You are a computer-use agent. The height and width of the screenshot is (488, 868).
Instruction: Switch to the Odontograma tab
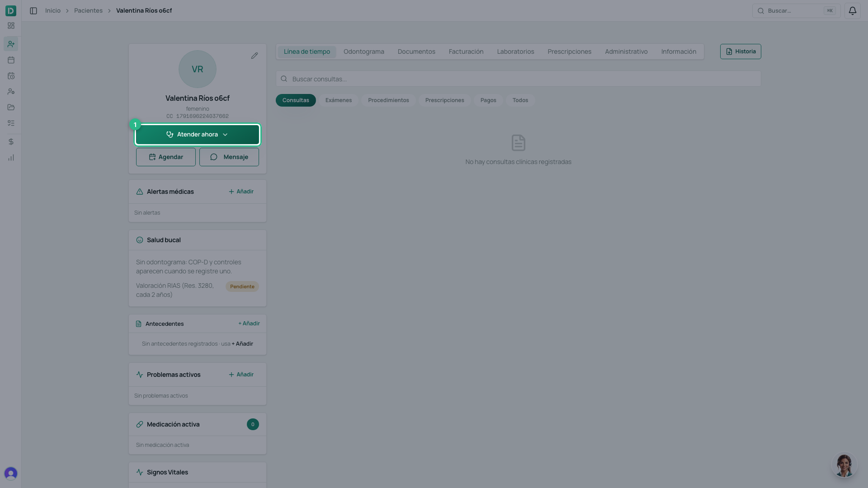pos(364,52)
